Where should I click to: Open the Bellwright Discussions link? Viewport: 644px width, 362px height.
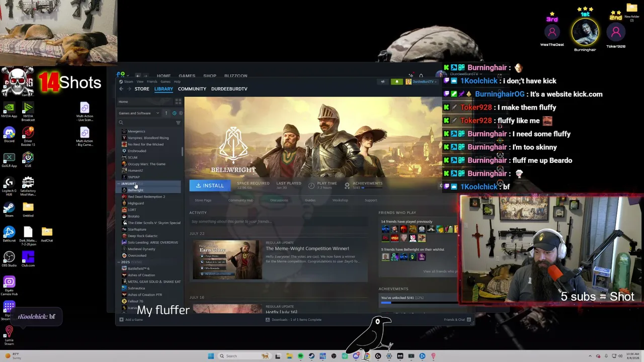pos(279,200)
